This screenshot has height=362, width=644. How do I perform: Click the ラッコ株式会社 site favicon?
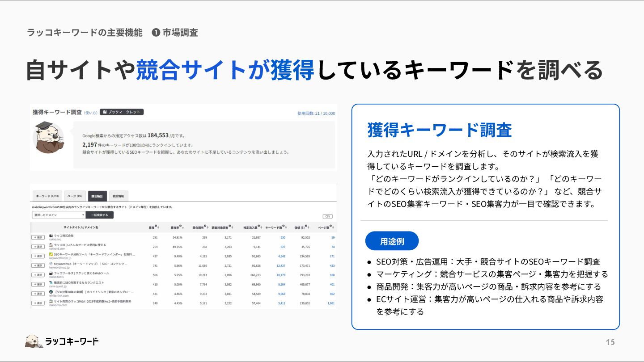click(51, 236)
